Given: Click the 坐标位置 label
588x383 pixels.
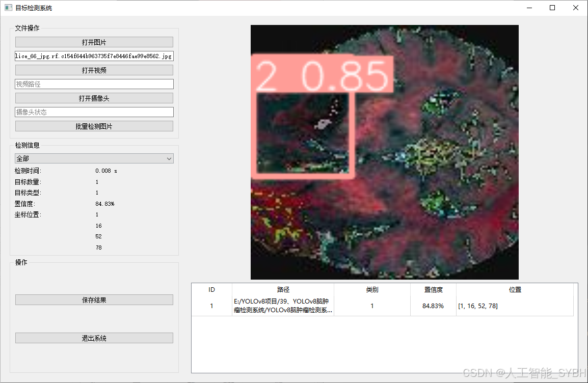Looking at the screenshot, I should 28,215.
